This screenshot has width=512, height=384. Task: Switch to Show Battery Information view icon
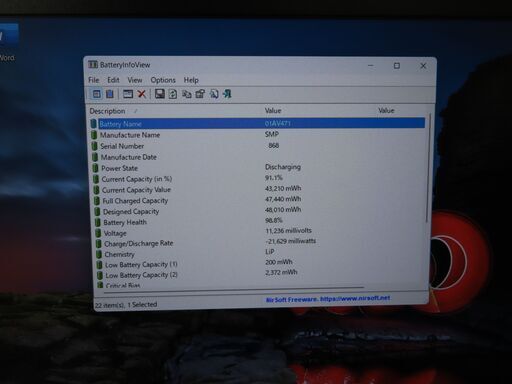[97, 94]
